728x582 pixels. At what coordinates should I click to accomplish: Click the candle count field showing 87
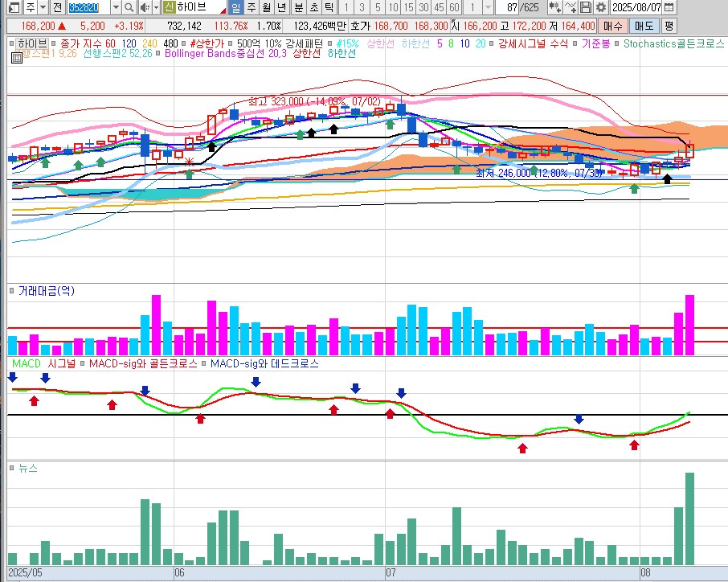(507, 7)
